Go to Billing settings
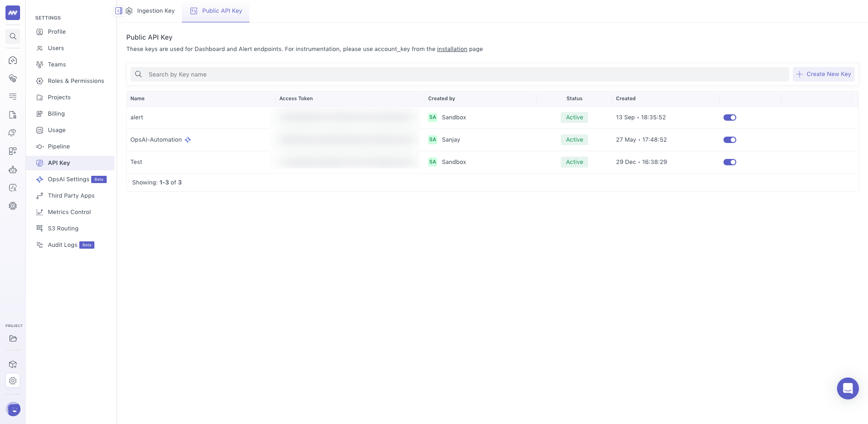868x424 pixels. pyautogui.click(x=70, y=114)
